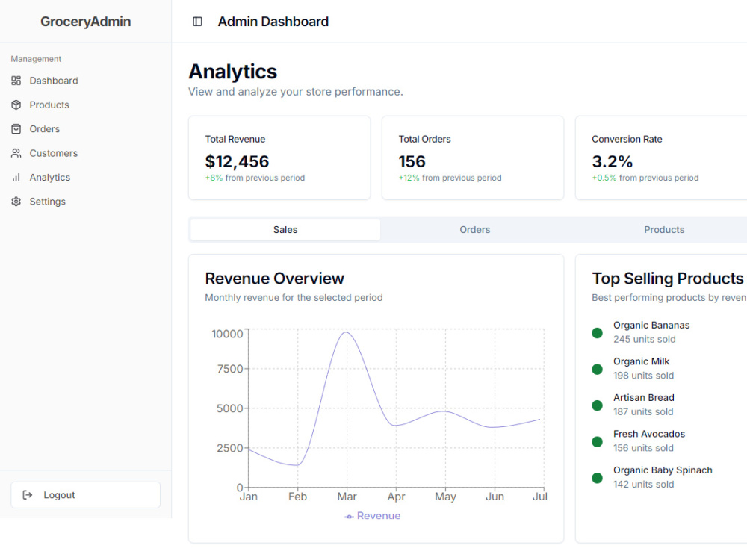Click the 3.2% conversion rate value
This screenshot has width=747, height=560.
613,161
